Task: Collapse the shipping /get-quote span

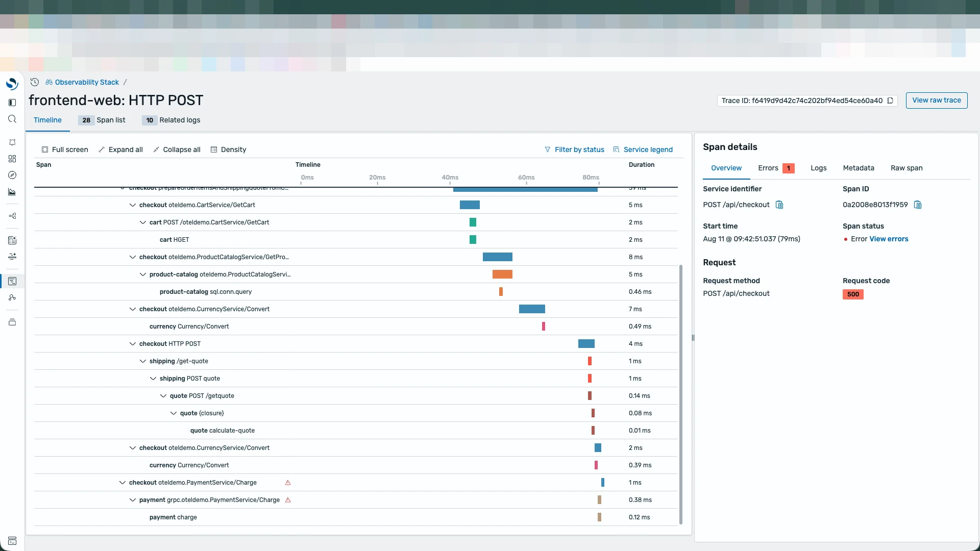Action: (143, 361)
